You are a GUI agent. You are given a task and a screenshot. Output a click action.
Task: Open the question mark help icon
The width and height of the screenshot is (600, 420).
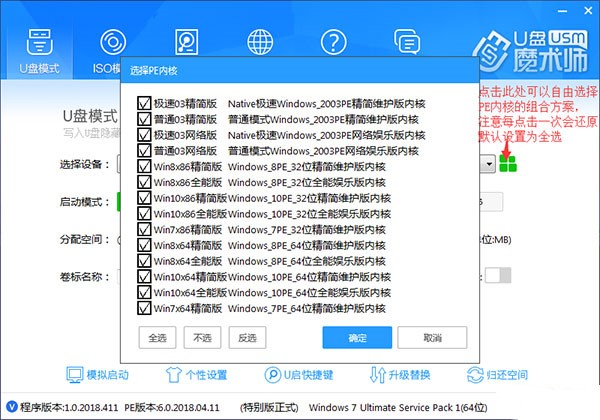[333, 42]
